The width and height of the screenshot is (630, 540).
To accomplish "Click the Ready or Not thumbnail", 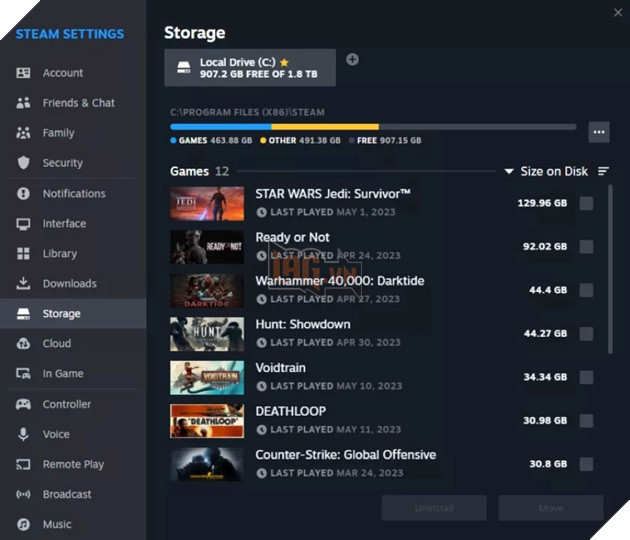I will click(207, 247).
